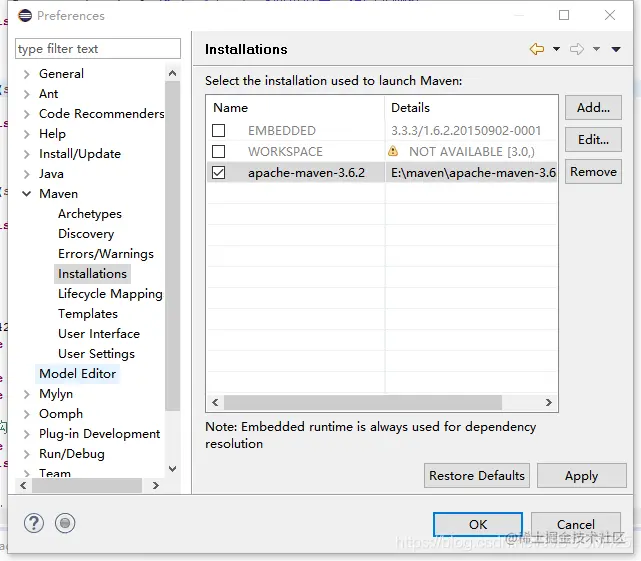Click the tree horizontal scrollbar thumb
The height and width of the screenshot is (561, 641).
click(87, 485)
